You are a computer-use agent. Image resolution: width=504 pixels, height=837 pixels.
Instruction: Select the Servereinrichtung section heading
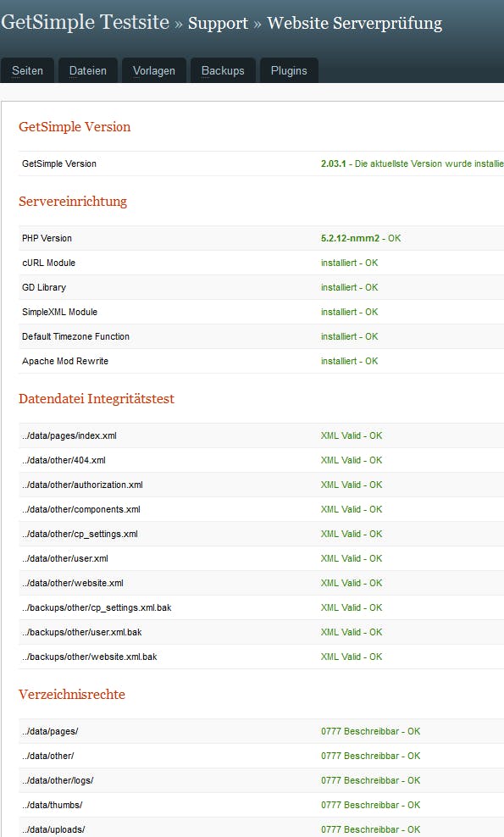pyautogui.click(x=73, y=202)
